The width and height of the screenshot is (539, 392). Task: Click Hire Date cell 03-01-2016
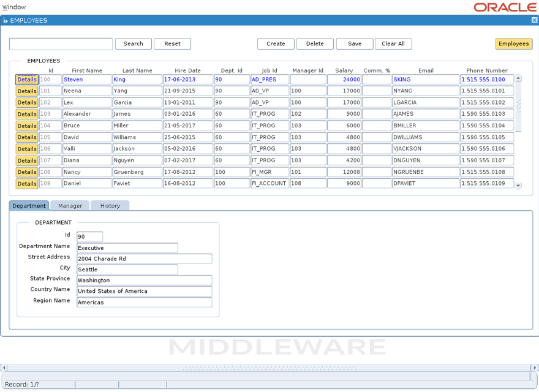(x=187, y=114)
